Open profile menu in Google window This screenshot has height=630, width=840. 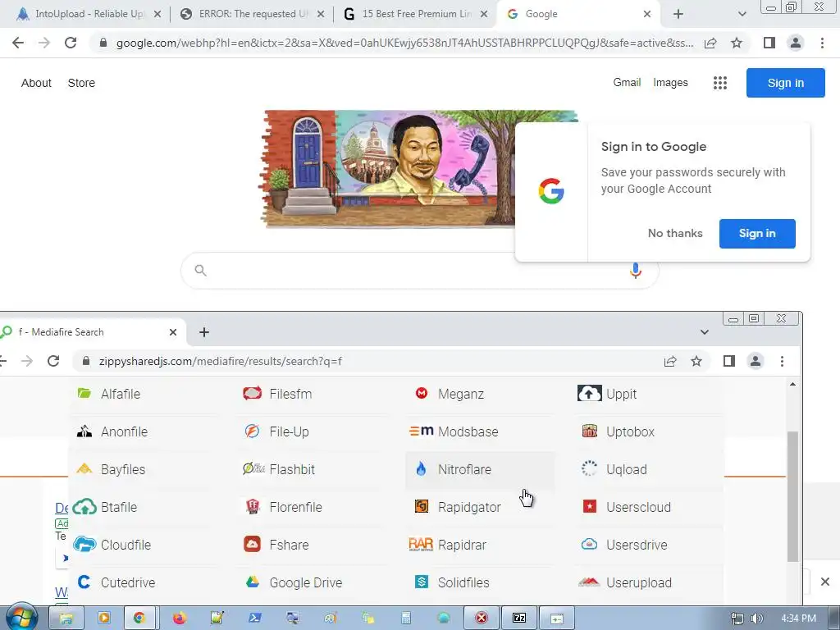[x=796, y=43]
